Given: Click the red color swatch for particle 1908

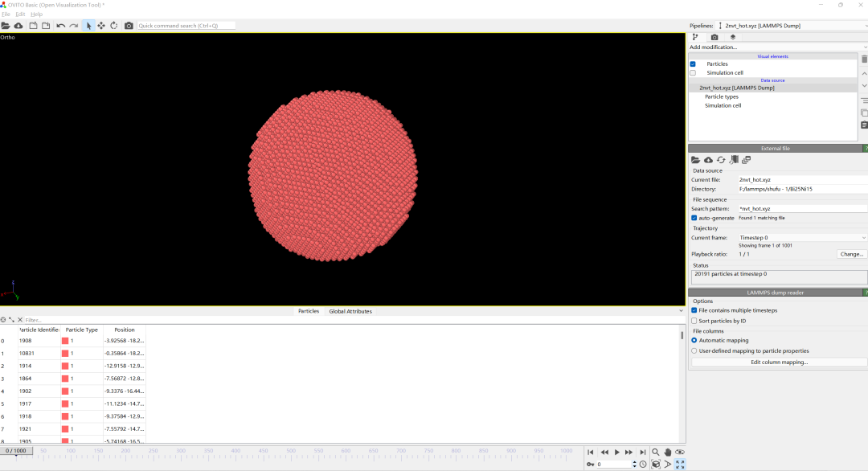Looking at the screenshot, I should [65, 341].
